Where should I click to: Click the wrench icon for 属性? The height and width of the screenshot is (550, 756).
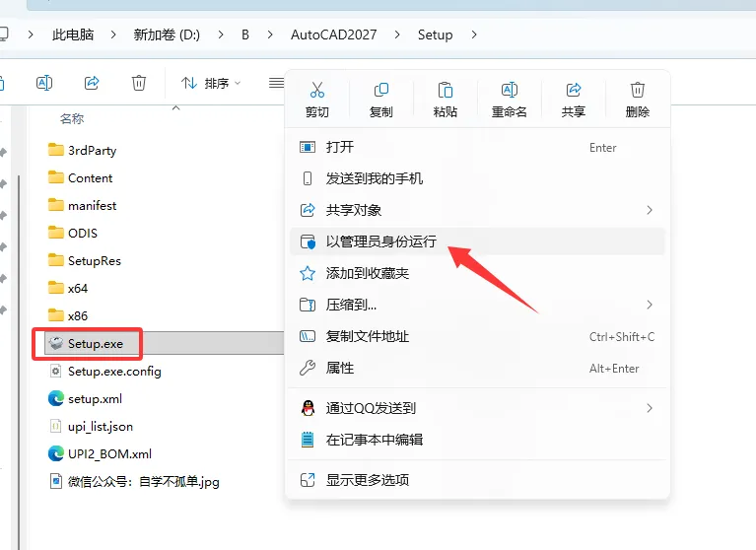[308, 369]
